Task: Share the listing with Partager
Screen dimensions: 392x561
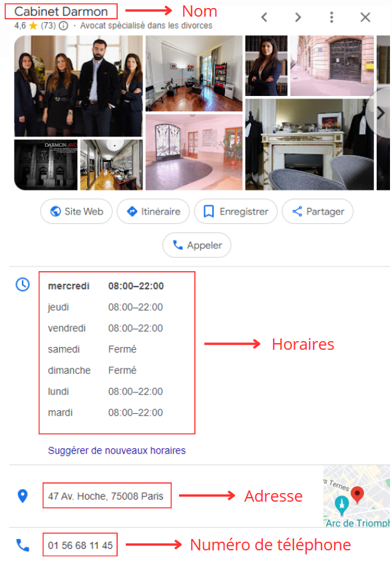Action: [317, 211]
